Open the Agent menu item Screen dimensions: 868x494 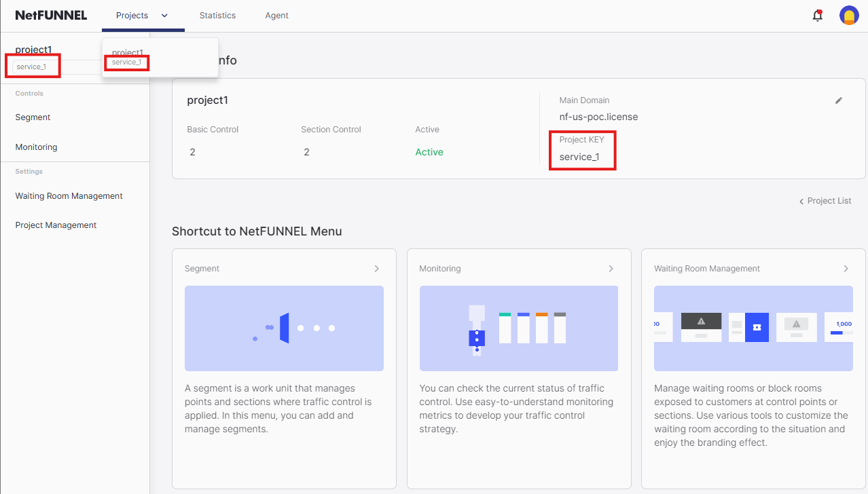click(x=276, y=14)
